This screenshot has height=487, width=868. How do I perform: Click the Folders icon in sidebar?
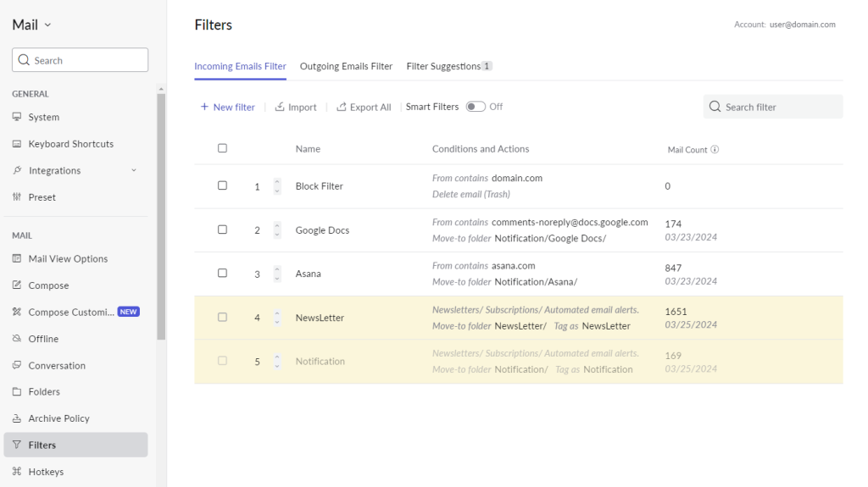[17, 392]
